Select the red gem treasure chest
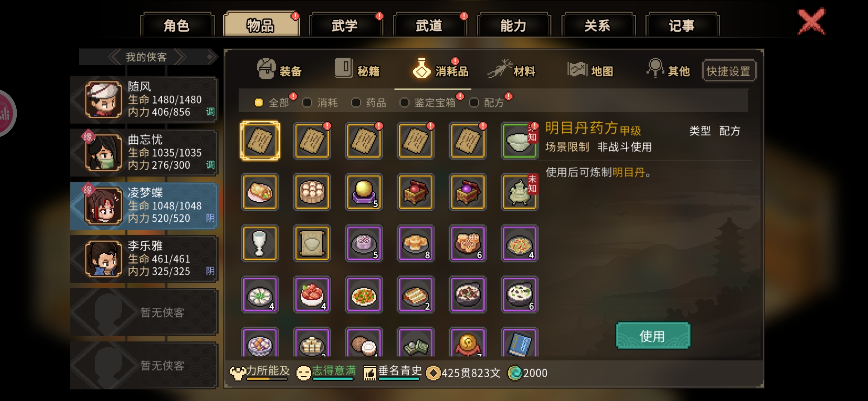 (415, 192)
